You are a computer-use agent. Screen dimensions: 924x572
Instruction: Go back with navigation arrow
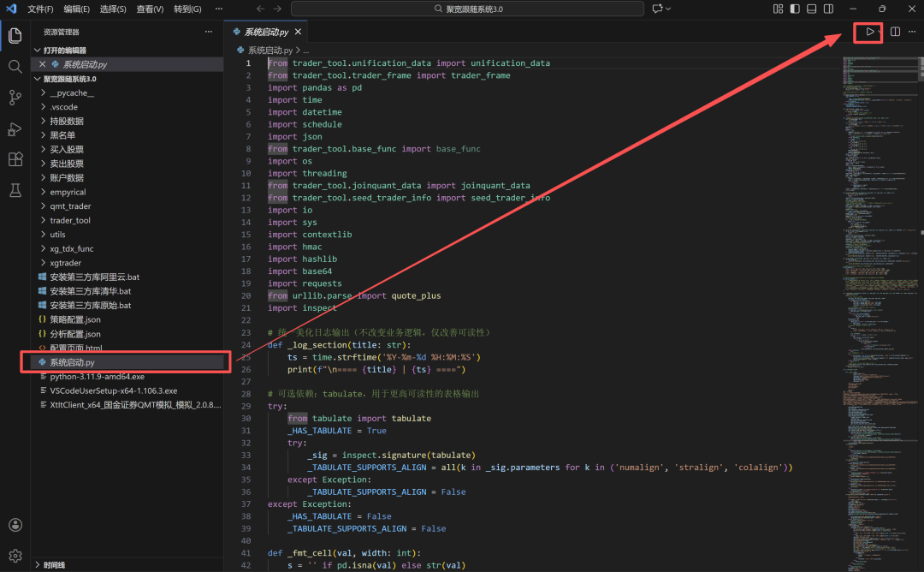260,9
